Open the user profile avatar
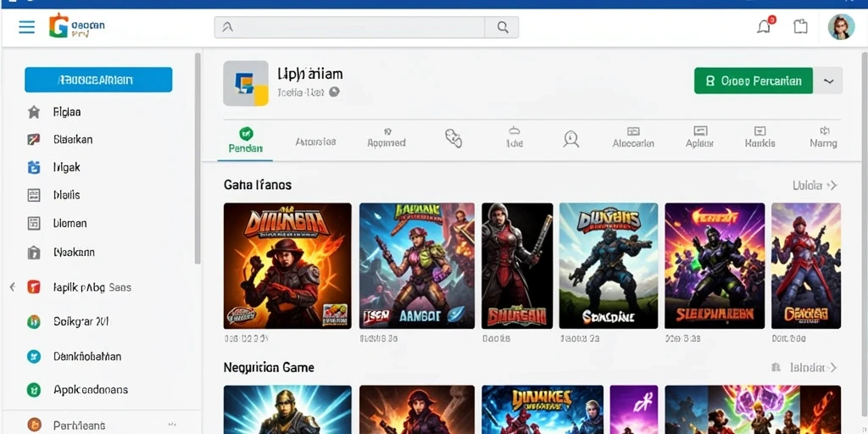The height and width of the screenshot is (434, 868). 841,26
